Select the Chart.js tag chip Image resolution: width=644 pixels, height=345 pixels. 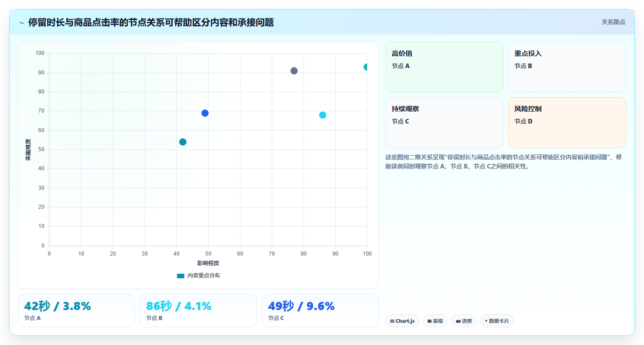click(x=402, y=321)
